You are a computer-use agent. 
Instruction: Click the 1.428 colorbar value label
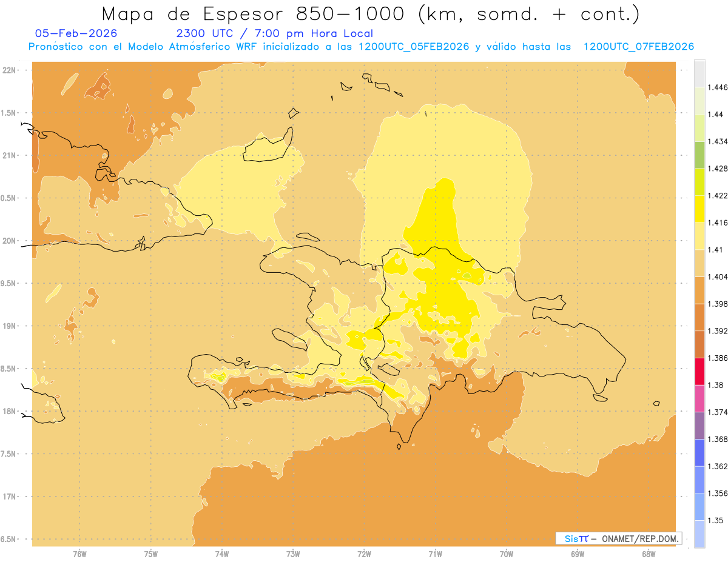pyautogui.click(x=718, y=169)
